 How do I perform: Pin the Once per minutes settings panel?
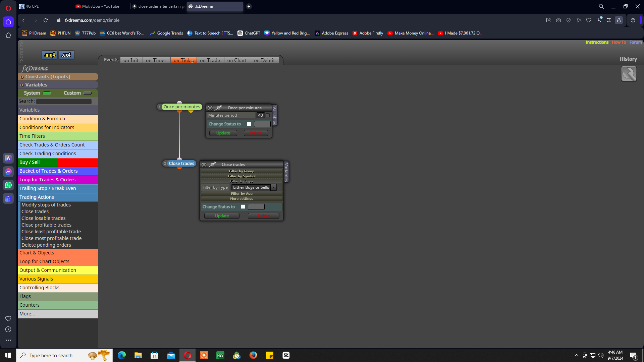218,108
